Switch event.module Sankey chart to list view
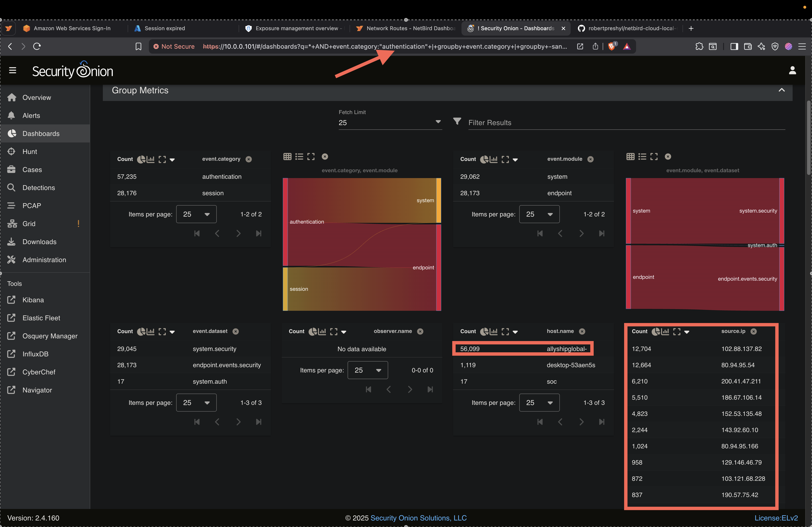 click(642, 156)
